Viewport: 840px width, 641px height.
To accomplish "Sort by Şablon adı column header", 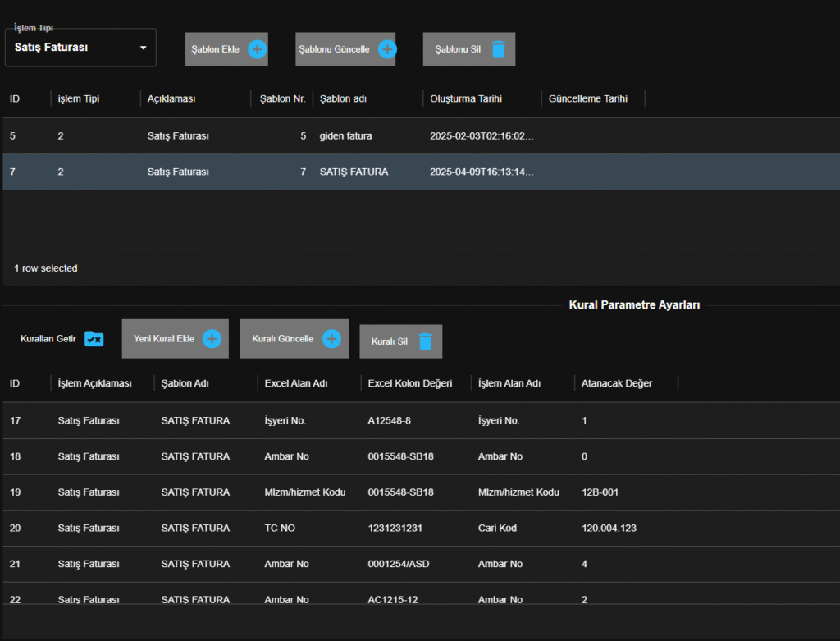I will point(343,98).
